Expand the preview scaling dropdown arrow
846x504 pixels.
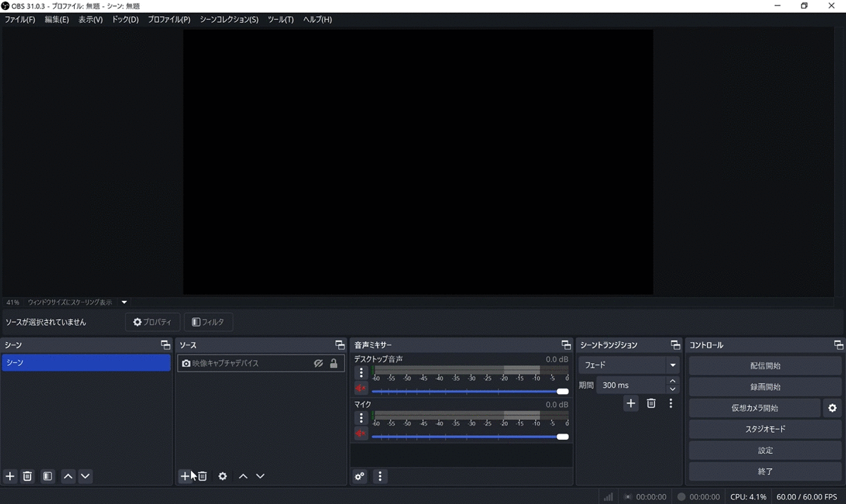124,302
